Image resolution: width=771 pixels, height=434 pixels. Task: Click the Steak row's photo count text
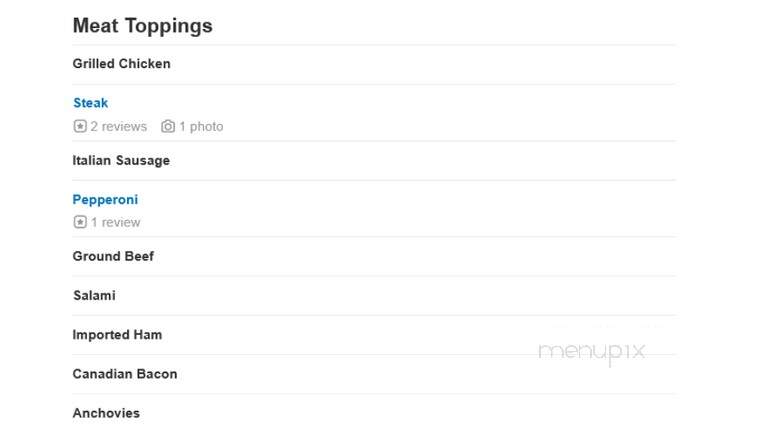pyautogui.click(x=201, y=126)
